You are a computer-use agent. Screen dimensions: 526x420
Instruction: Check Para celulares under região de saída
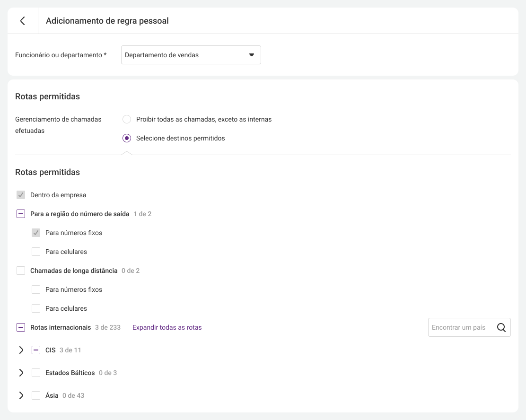tap(36, 252)
